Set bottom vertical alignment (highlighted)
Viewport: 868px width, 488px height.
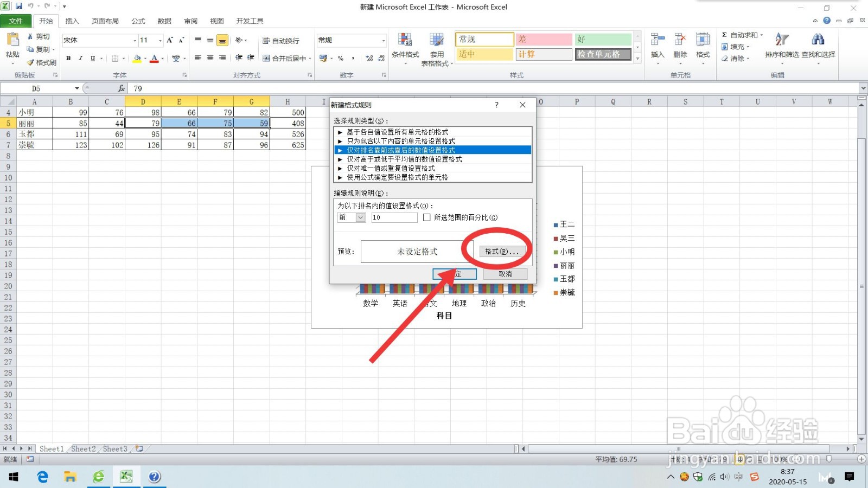(x=222, y=40)
